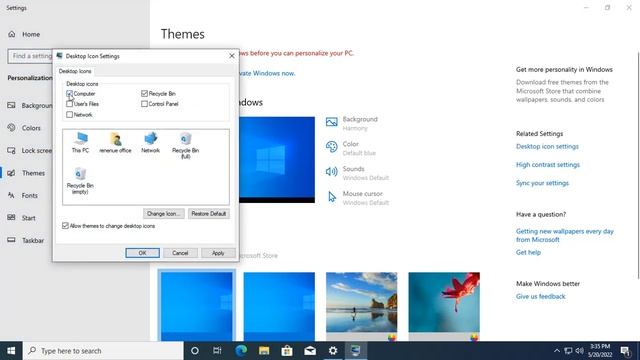
Task: Select the first Windows theme thumbnail
Action: [x=197, y=306]
